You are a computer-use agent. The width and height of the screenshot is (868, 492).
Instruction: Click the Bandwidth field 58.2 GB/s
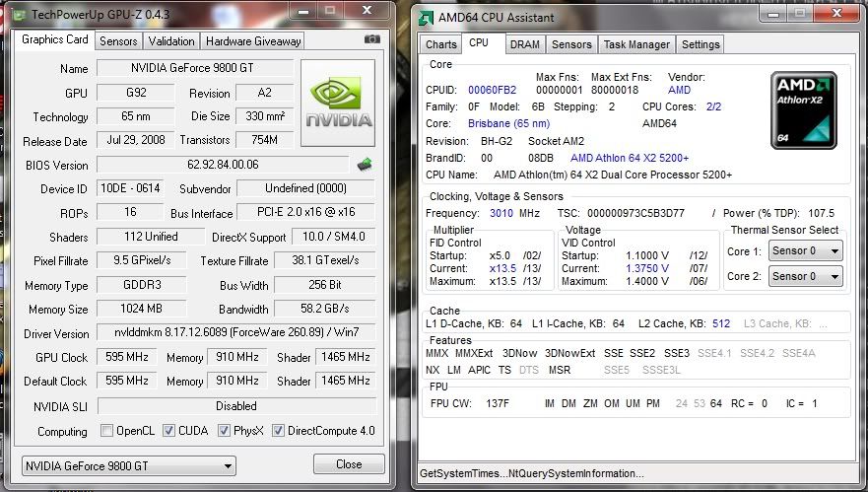325,309
